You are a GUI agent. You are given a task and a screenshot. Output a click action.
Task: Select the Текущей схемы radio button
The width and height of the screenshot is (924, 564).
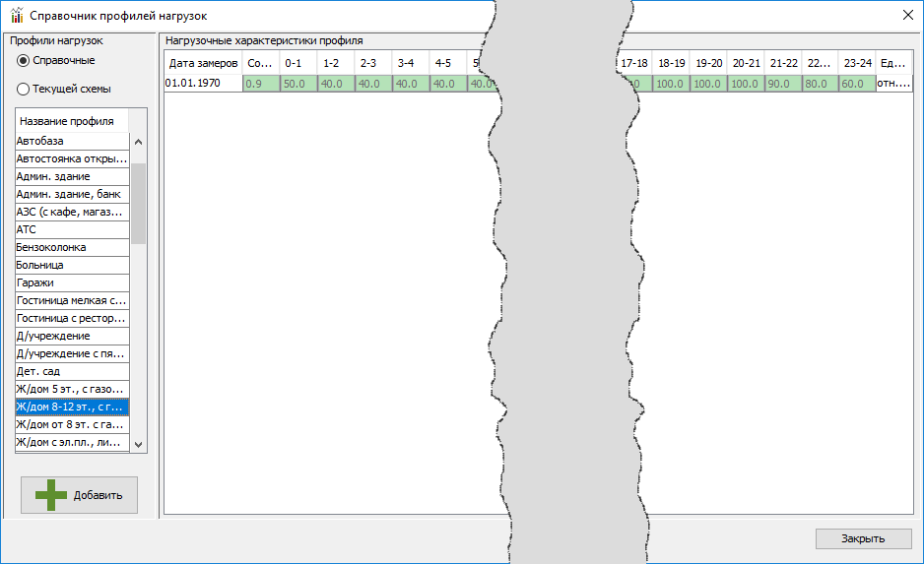(23, 89)
